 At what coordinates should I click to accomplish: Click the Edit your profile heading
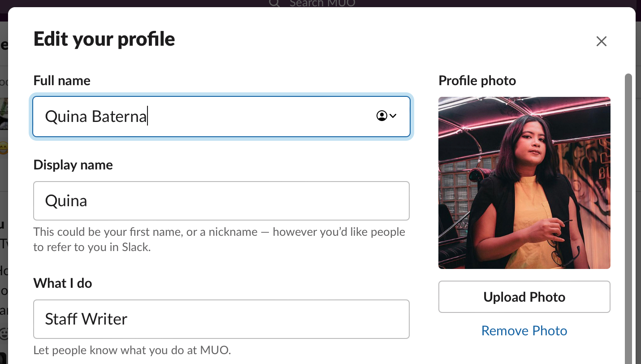pos(104,39)
